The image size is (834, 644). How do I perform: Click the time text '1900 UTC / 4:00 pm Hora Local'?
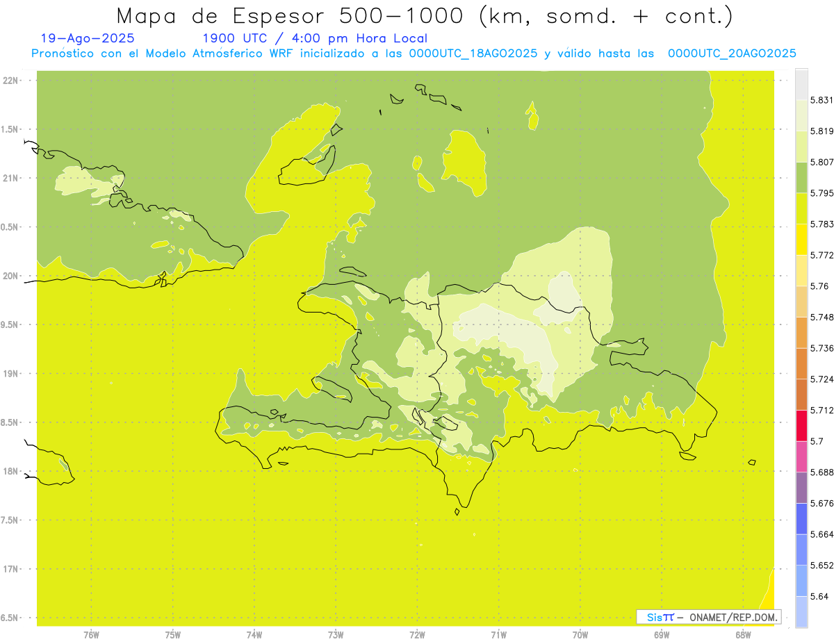315,39
